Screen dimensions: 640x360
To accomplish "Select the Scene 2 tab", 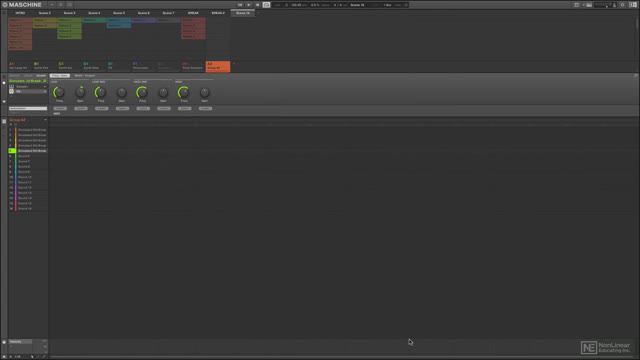I will pos(44,13).
